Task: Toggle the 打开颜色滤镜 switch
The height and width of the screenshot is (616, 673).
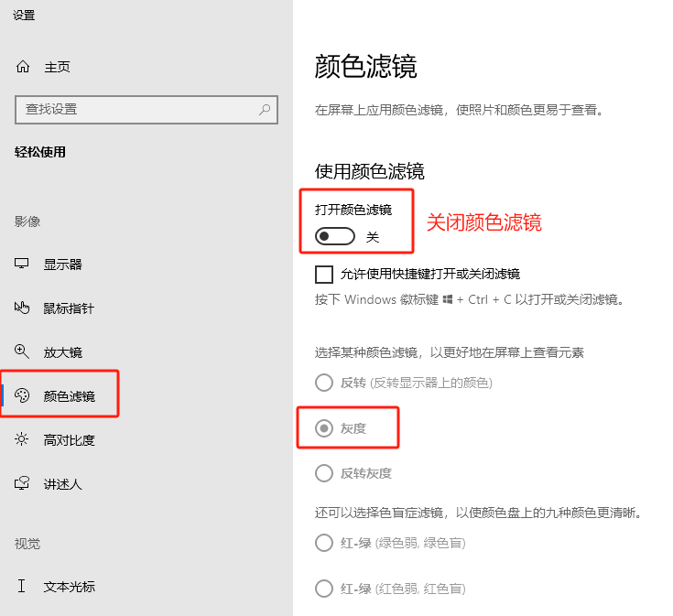Action: point(334,237)
